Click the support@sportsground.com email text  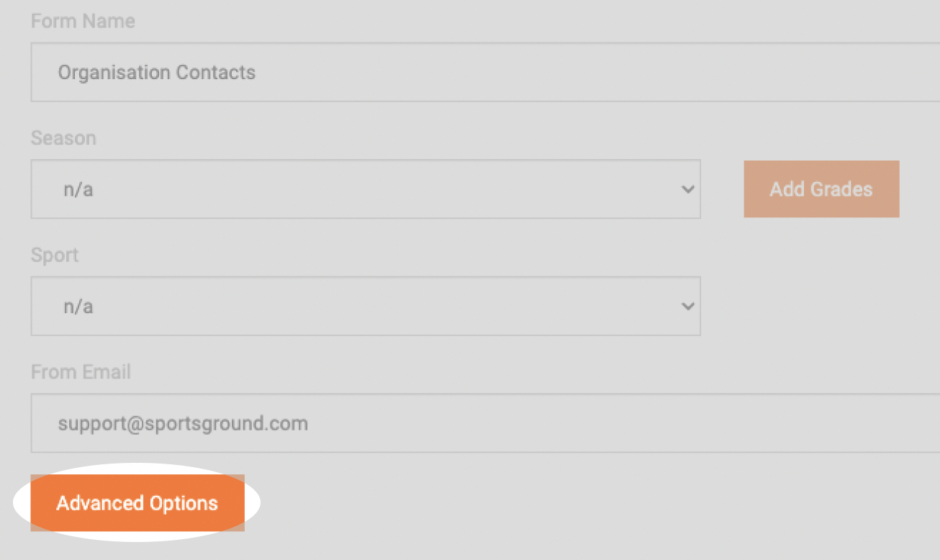[183, 423]
